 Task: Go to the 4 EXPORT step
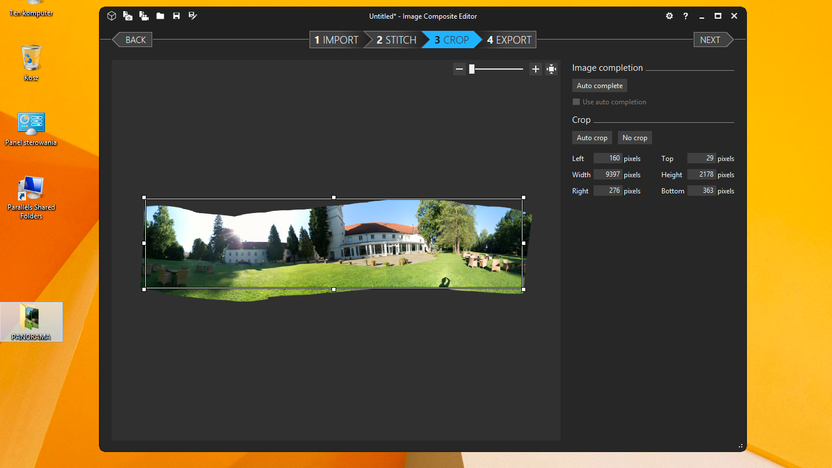tap(509, 40)
